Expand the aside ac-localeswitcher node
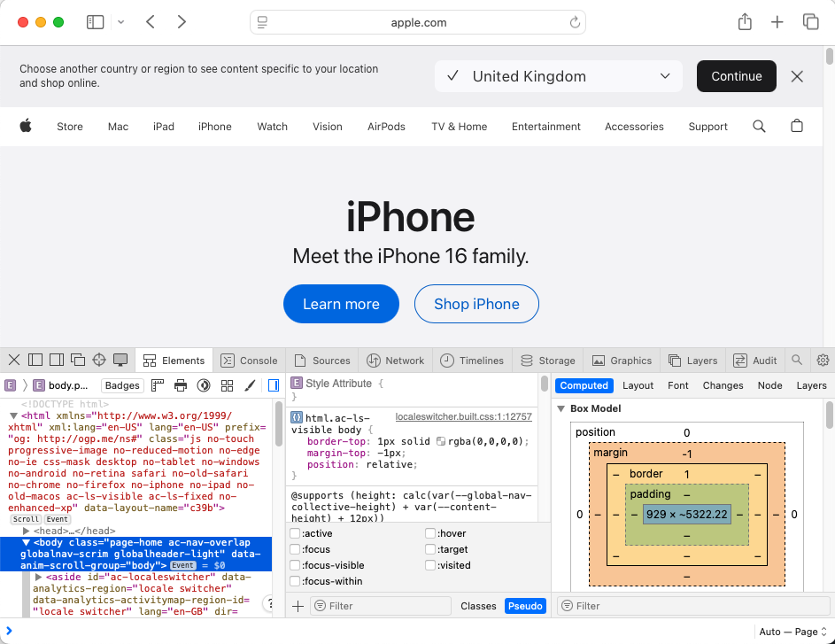 coord(38,577)
